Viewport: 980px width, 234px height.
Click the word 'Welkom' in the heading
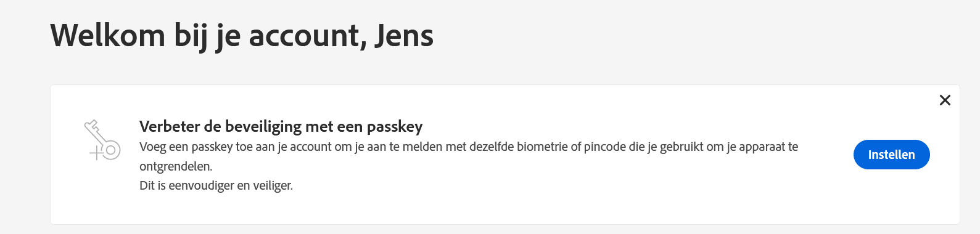108,36
